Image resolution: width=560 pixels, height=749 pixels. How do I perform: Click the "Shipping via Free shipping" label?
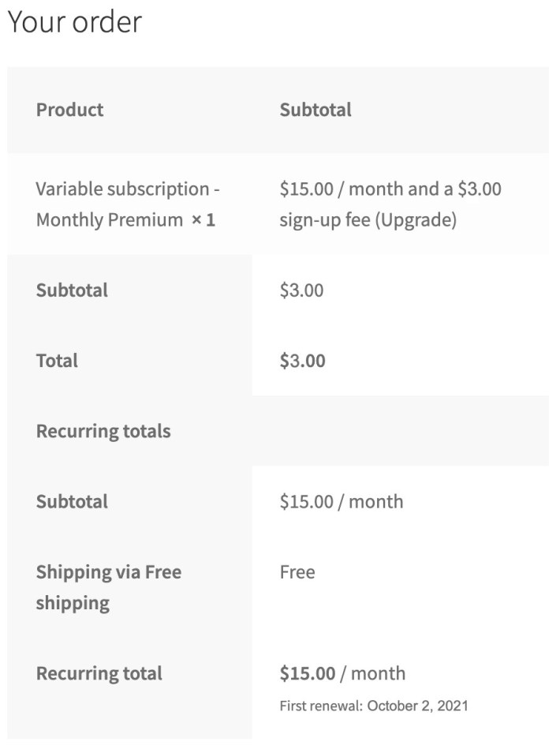108,587
